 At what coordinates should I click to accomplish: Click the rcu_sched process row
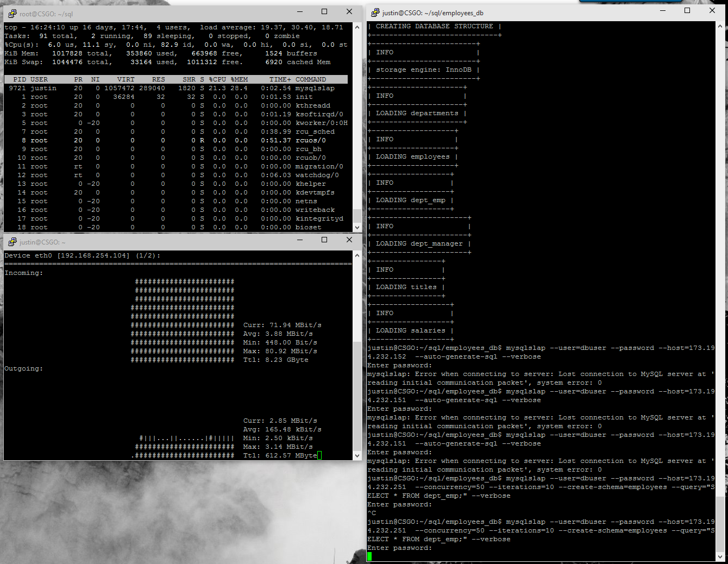pyautogui.click(x=176, y=131)
